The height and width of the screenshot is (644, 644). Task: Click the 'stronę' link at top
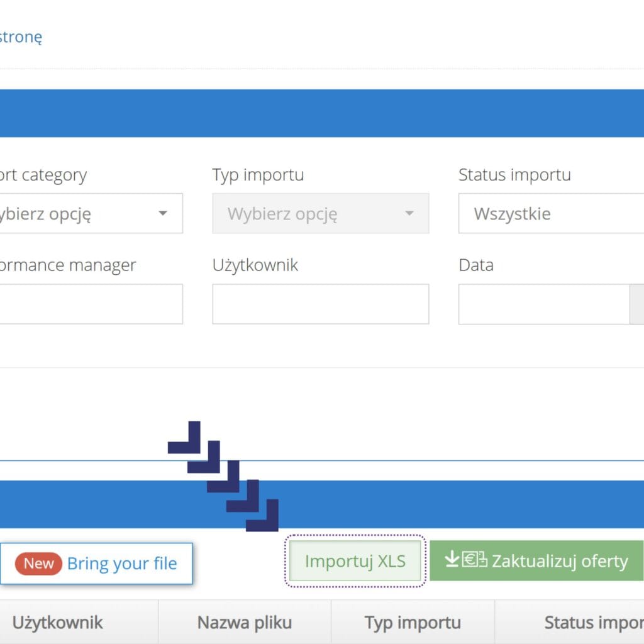click(21, 37)
